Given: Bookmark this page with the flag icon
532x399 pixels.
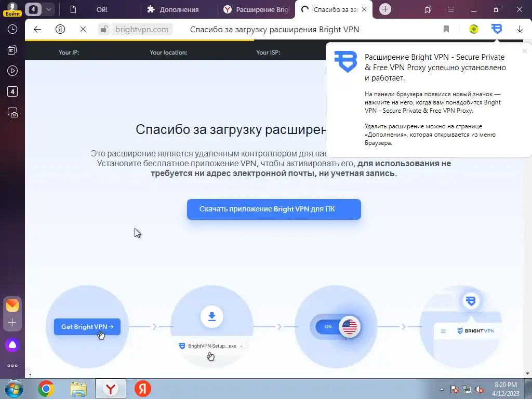Looking at the screenshot, I should (x=446, y=30).
